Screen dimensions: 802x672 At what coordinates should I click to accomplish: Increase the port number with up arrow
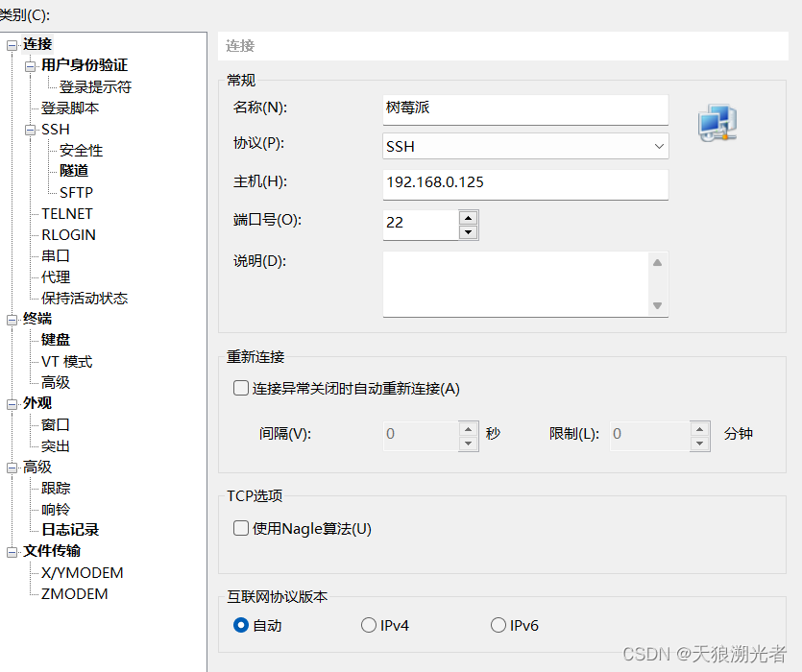pos(468,218)
